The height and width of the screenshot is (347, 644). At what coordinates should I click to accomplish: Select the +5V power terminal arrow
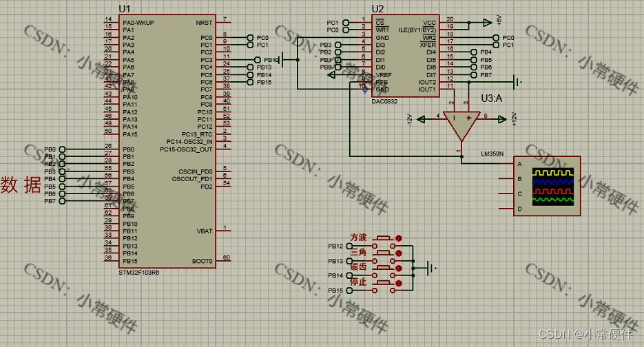(x=487, y=23)
